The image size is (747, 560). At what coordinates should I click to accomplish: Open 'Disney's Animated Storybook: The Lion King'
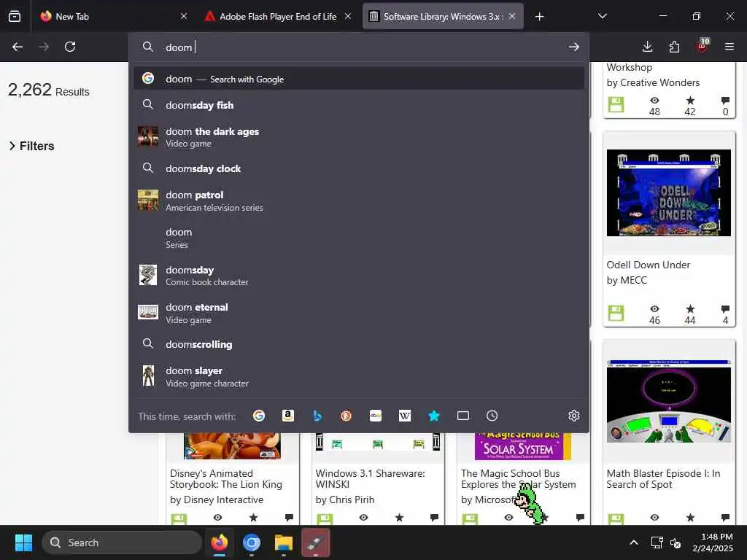[x=226, y=479]
